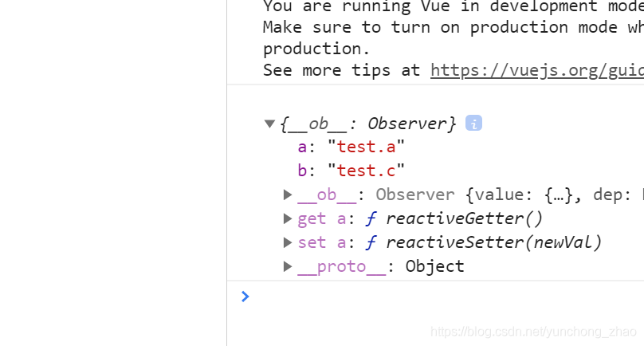644x346 pixels.
Task: Open the vuejs.org guide link
Action: pyautogui.click(x=537, y=70)
